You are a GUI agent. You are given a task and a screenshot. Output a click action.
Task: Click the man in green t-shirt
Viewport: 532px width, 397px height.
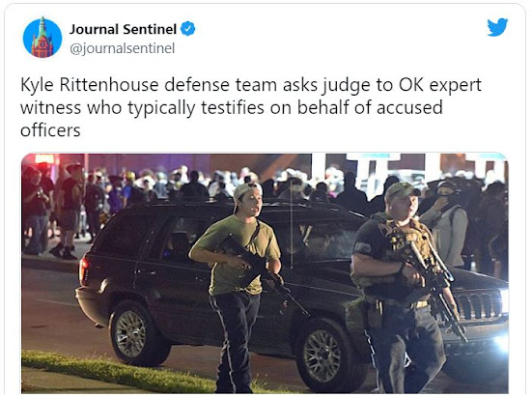[x=238, y=285]
